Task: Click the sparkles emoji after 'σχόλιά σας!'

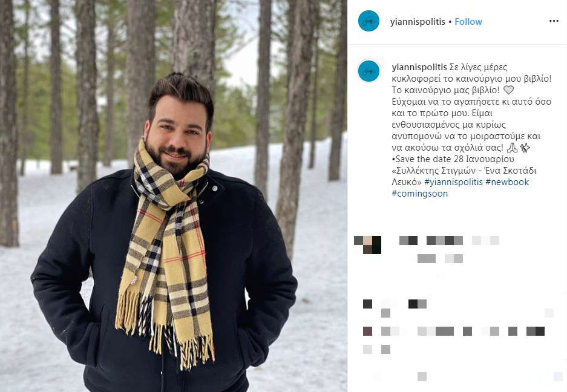Action: pyautogui.click(x=525, y=148)
